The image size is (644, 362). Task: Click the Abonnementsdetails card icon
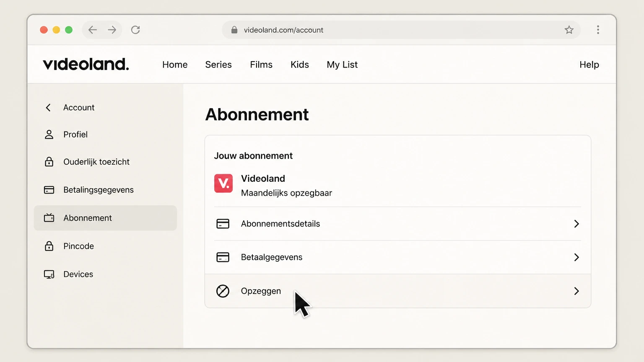click(223, 224)
